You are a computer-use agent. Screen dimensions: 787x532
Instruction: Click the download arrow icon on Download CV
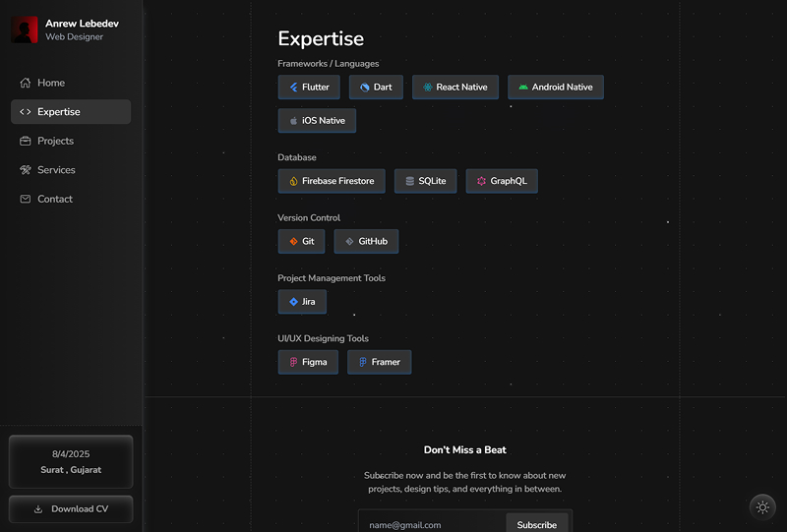point(38,509)
